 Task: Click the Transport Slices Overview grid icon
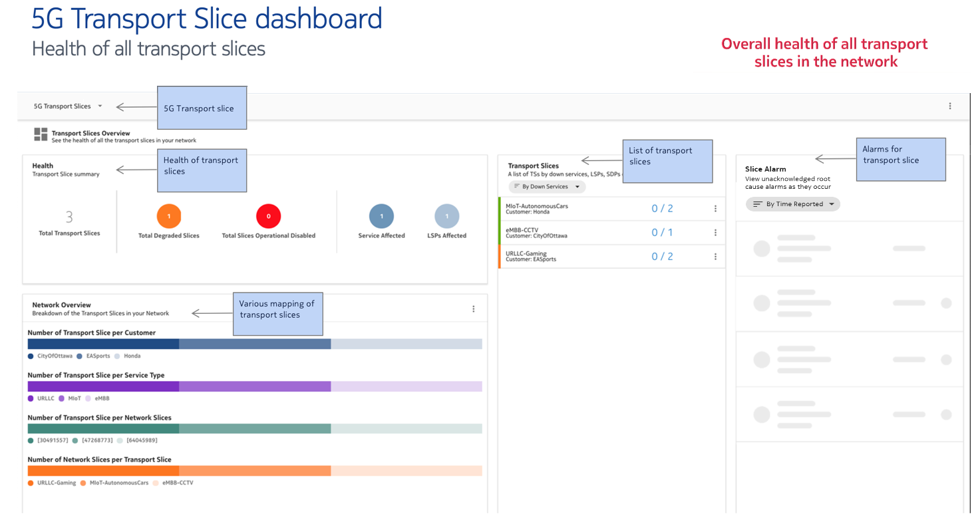click(41, 135)
